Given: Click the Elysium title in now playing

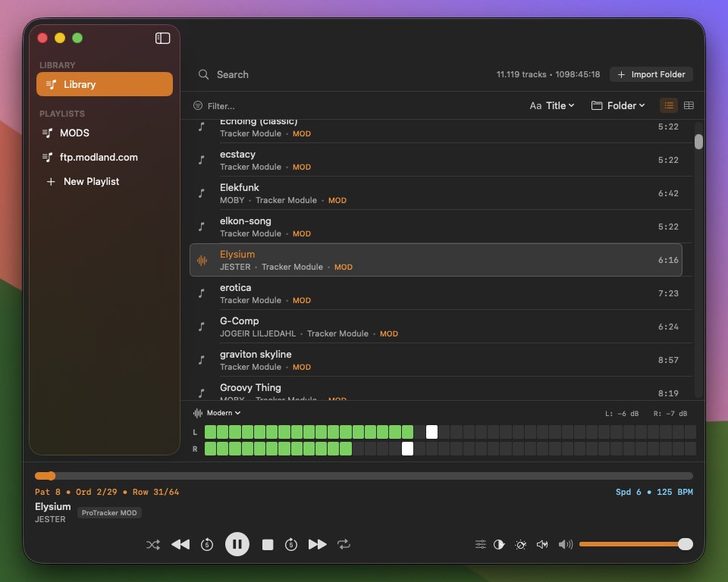Looking at the screenshot, I should click(x=53, y=506).
